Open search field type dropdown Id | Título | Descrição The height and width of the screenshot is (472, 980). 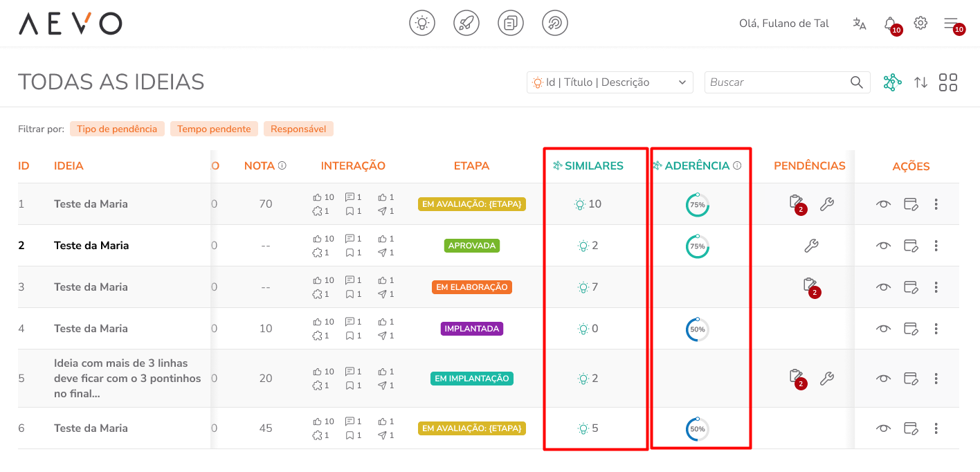[x=610, y=82]
